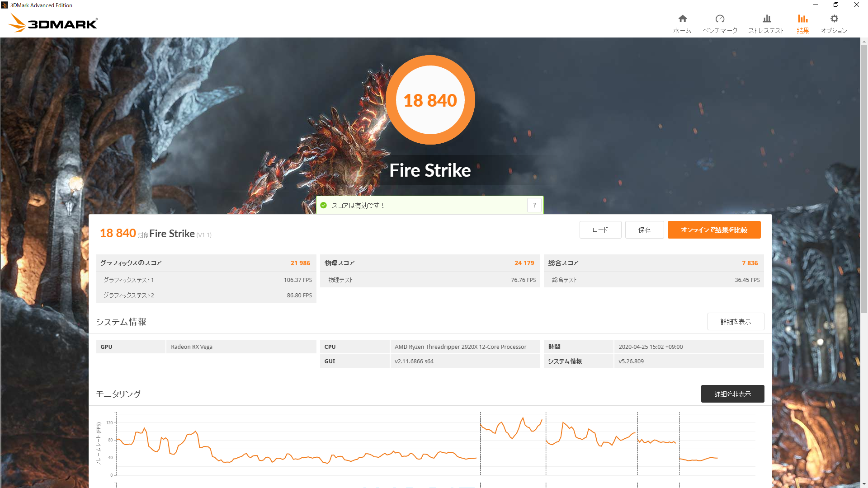Click the orange 18 840 score circle
This screenshot has width=868, height=488.
tap(430, 100)
